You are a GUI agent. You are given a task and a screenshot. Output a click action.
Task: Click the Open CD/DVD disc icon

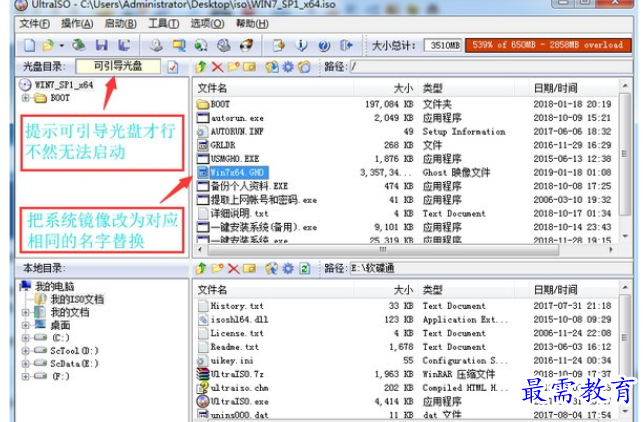78,45
